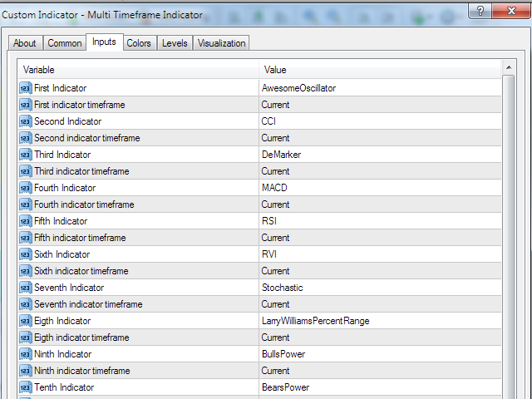Click the help question mark button
Viewport: 532px width, 399px height.
pyautogui.click(x=478, y=11)
